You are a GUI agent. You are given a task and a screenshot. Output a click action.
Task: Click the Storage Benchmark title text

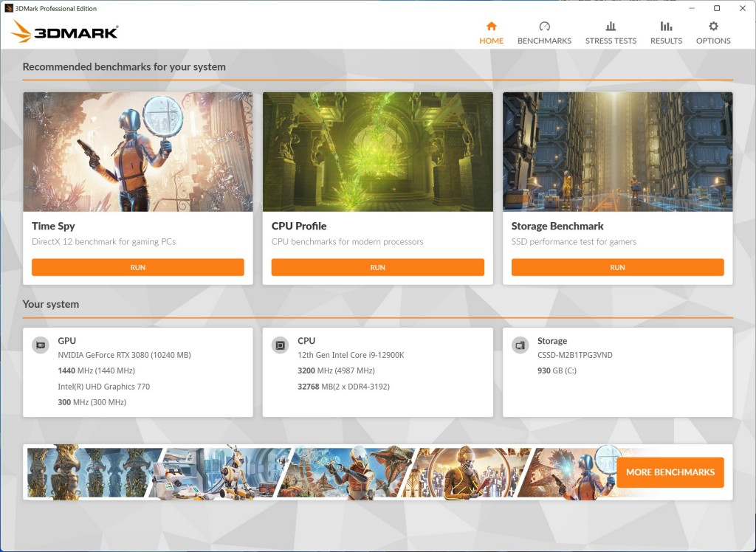557,226
